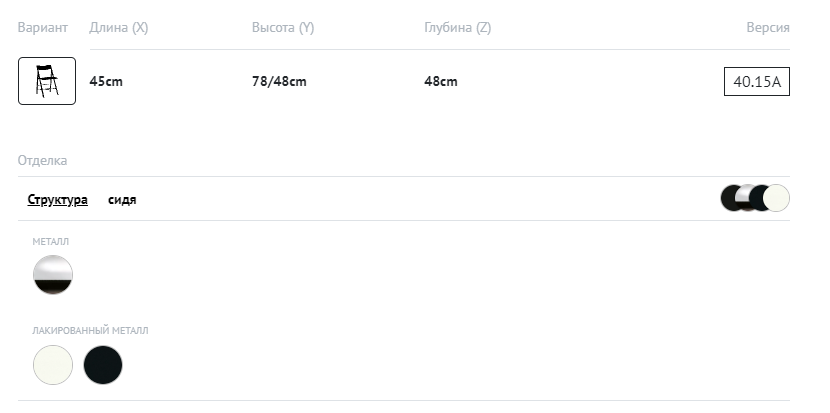Click the Высота (Y) column header

click(x=283, y=28)
